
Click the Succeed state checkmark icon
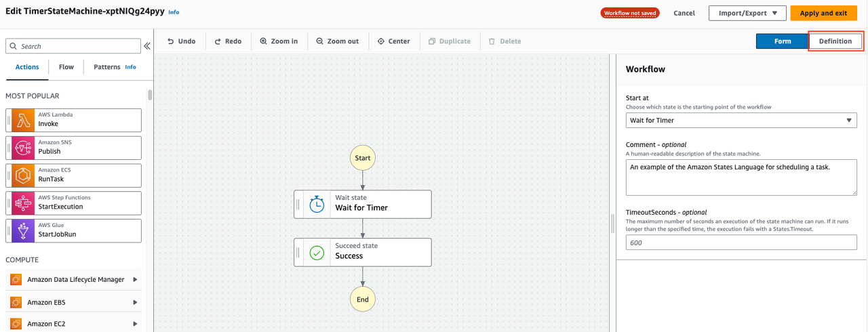317,253
